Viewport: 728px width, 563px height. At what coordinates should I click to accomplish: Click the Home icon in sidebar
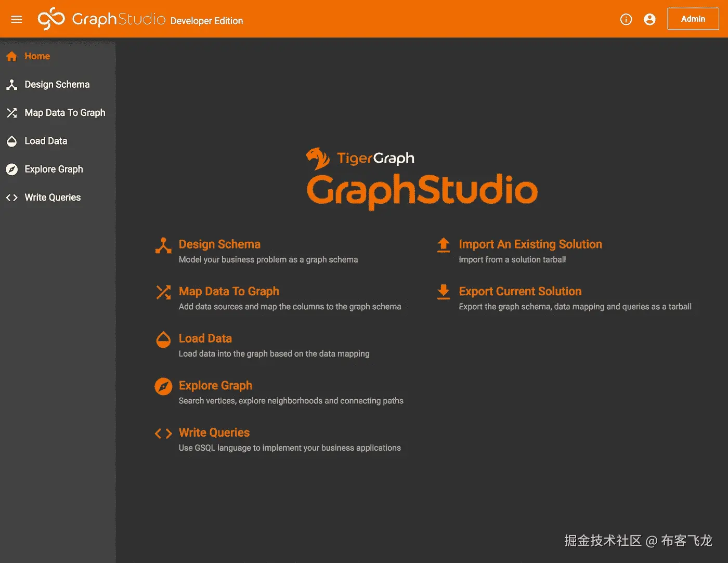tap(12, 56)
